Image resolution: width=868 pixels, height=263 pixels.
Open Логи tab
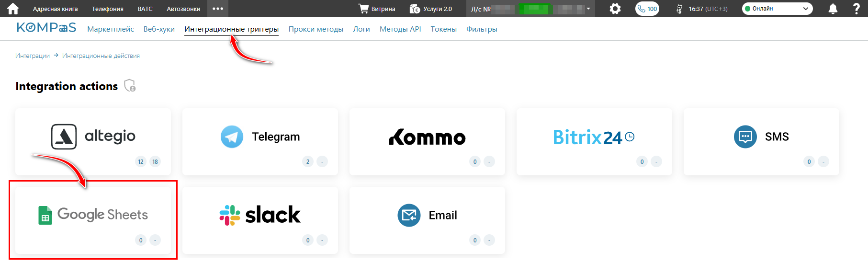pos(361,29)
